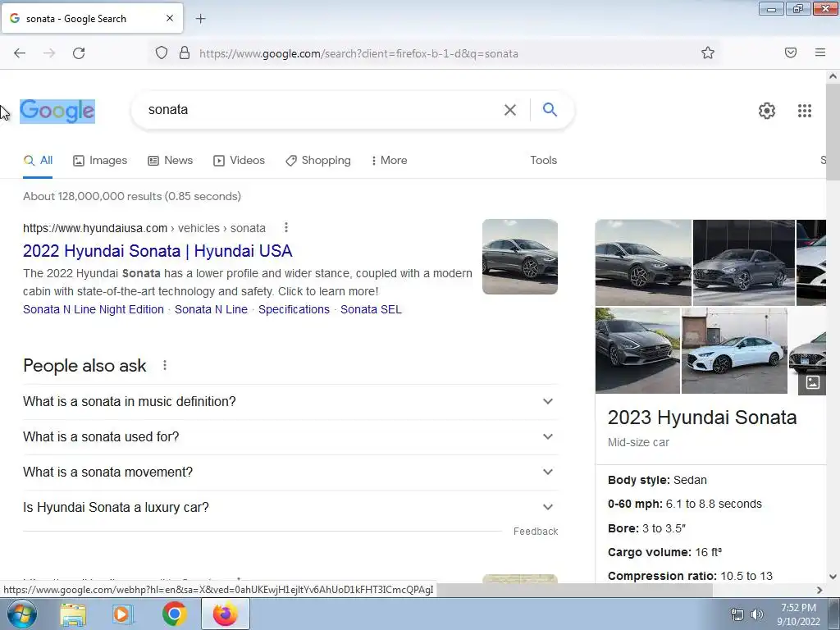Open the network tray icon
The image size is (840, 630).
(737, 614)
